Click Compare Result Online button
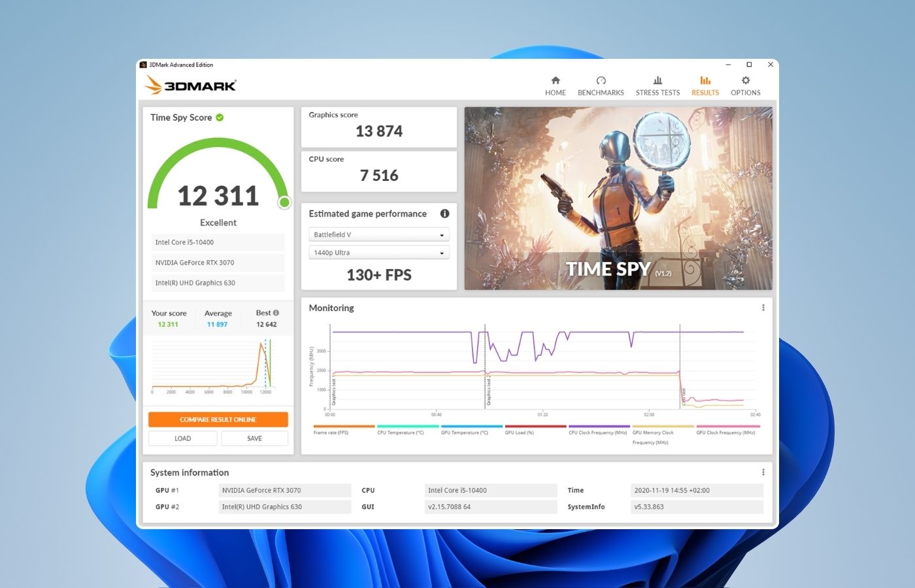Viewport: 915px width, 588px height. point(218,419)
